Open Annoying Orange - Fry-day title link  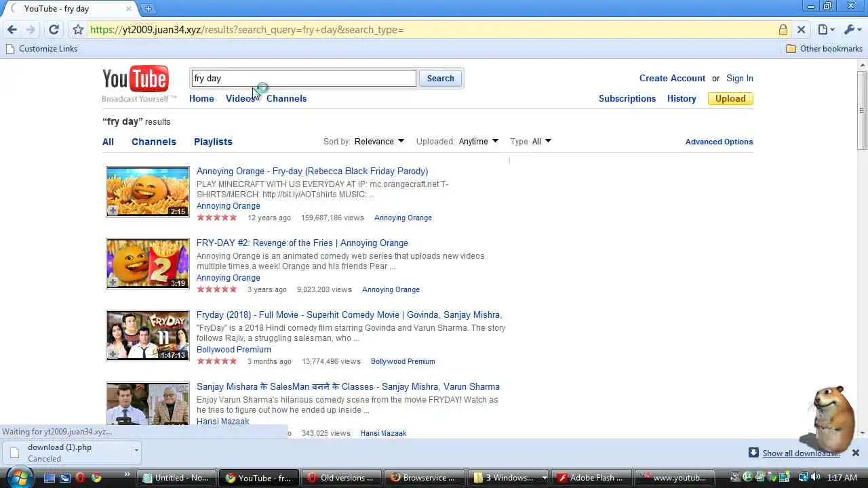point(312,171)
